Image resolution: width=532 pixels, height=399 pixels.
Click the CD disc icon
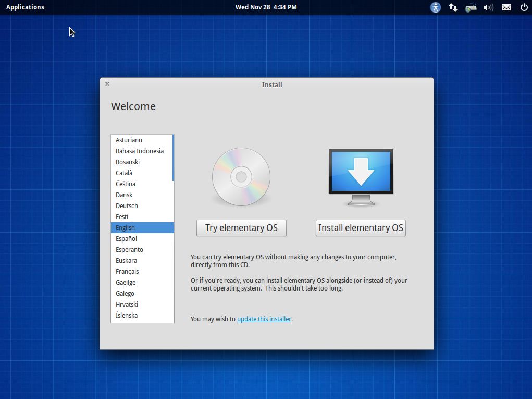[x=241, y=177]
